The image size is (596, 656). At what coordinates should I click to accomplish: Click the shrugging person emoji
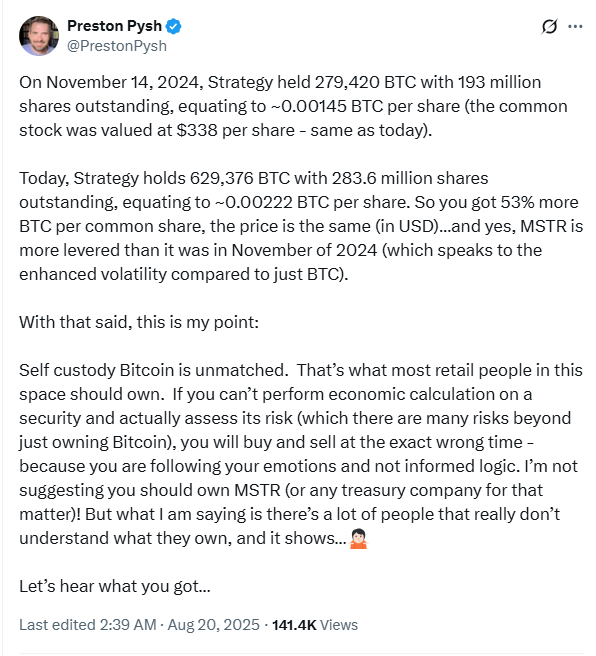coord(358,538)
